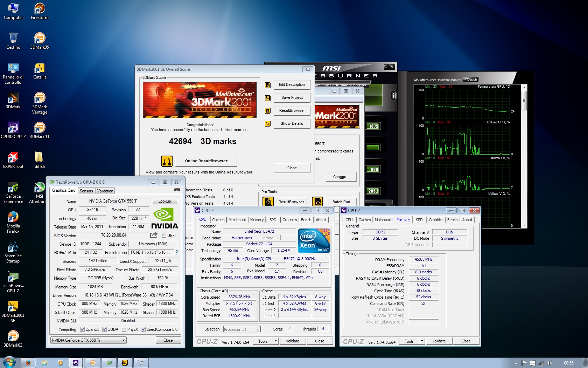588x368 pixels.
Task: Toggle the CUDA checkbox in GPU-Z
Action: point(104,329)
